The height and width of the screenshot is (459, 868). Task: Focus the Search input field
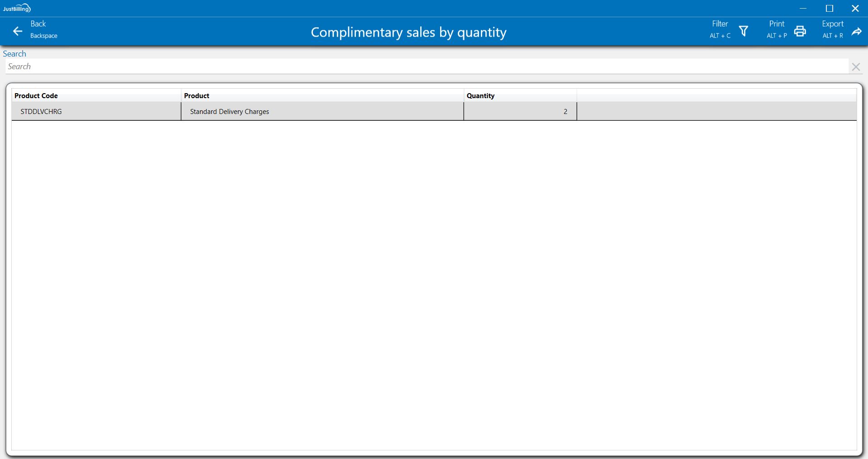(x=425, y=67)
